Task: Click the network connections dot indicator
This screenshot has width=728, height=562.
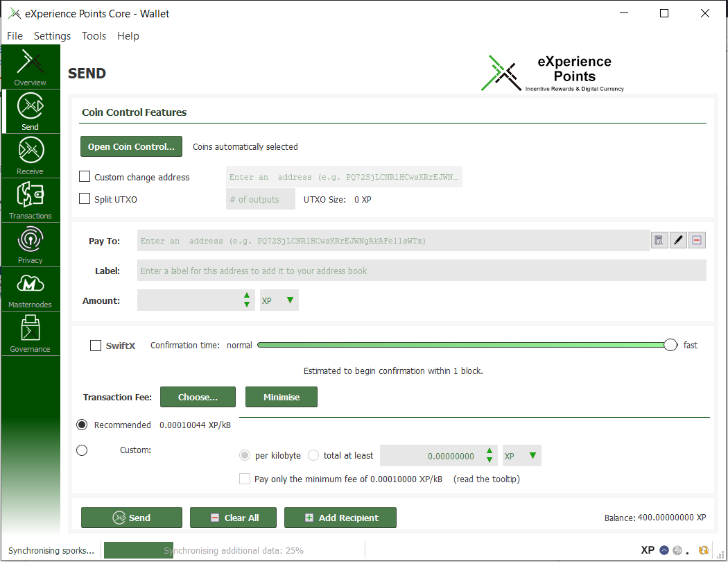Action: point(688,553)
